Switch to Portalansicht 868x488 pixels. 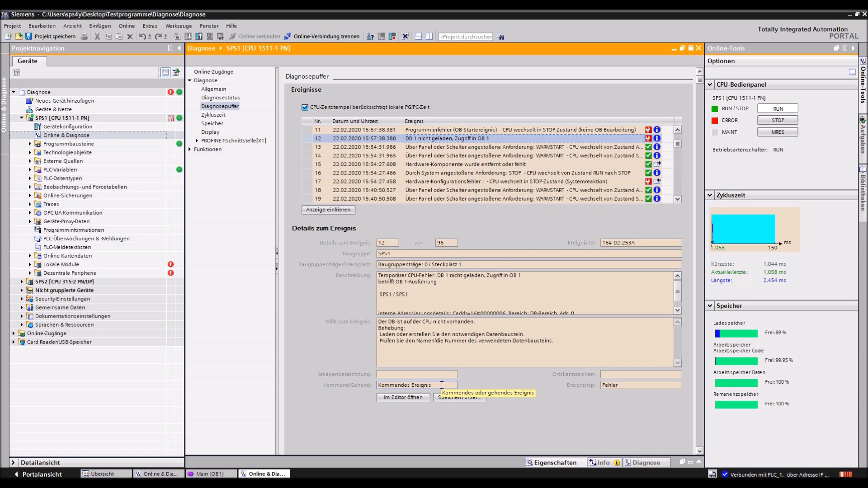pos(38,474)
